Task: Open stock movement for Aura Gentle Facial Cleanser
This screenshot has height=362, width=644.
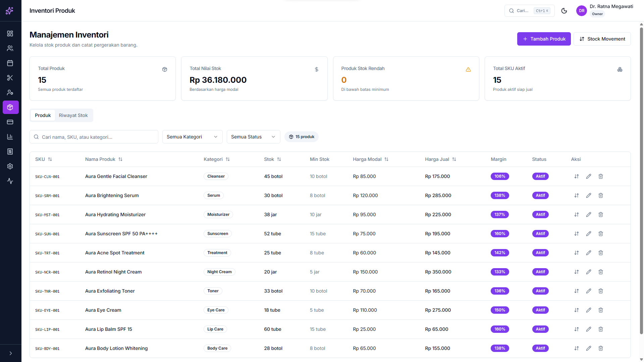Action: click(x=577, y=176)
